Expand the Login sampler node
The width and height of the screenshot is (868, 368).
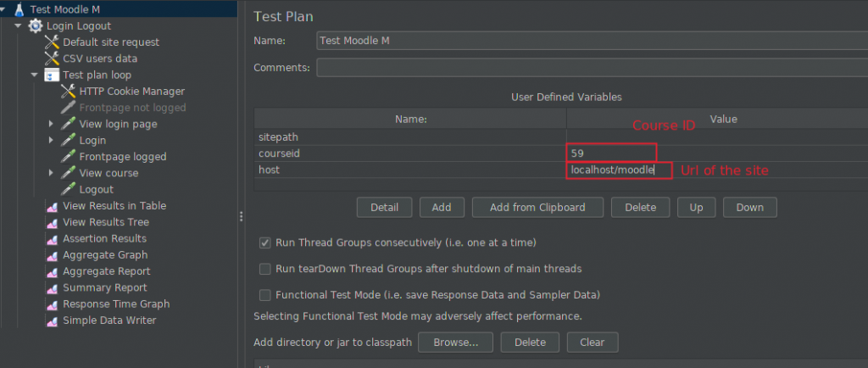51,141
